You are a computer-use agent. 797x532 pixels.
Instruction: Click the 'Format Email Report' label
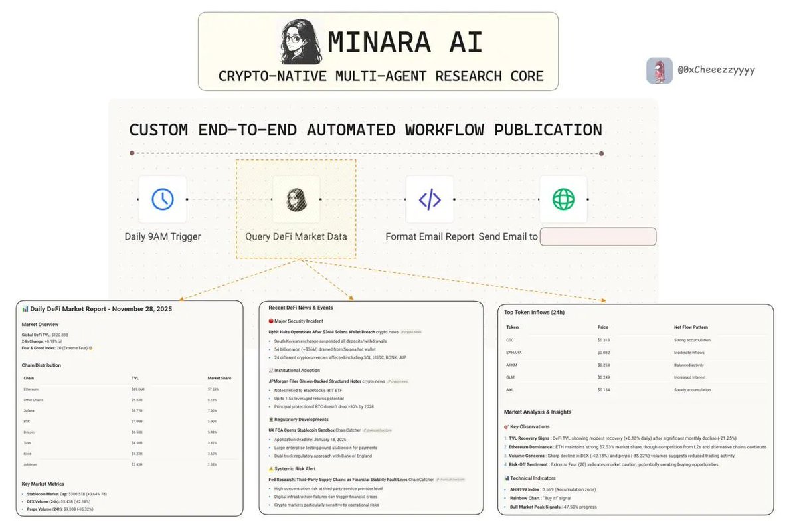pos(430,236)
